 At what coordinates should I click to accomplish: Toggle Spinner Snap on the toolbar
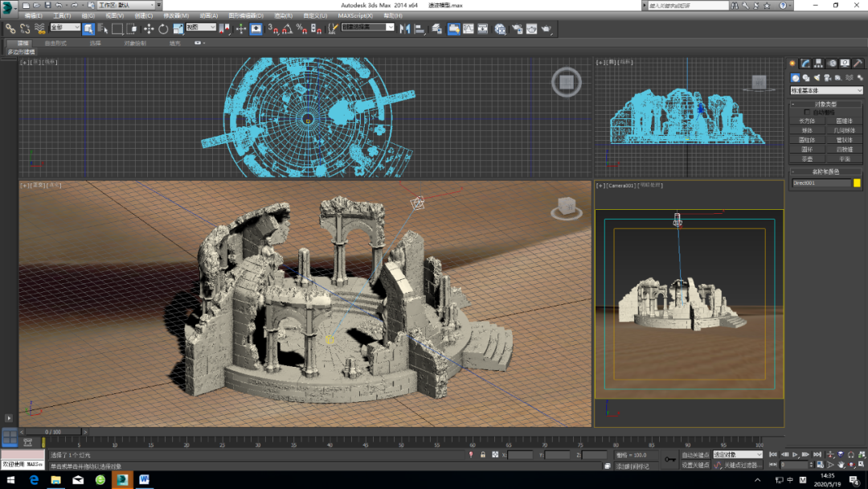point(316,29)
